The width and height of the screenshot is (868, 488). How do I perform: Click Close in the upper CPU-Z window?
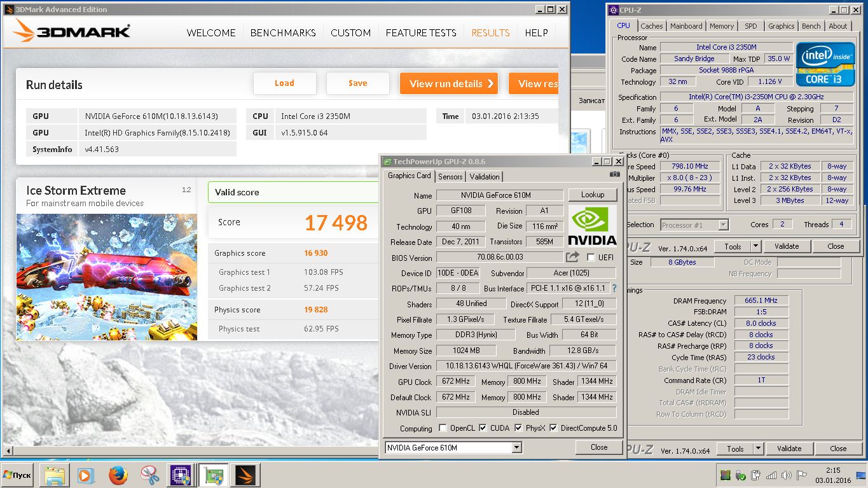click(836, 246)
